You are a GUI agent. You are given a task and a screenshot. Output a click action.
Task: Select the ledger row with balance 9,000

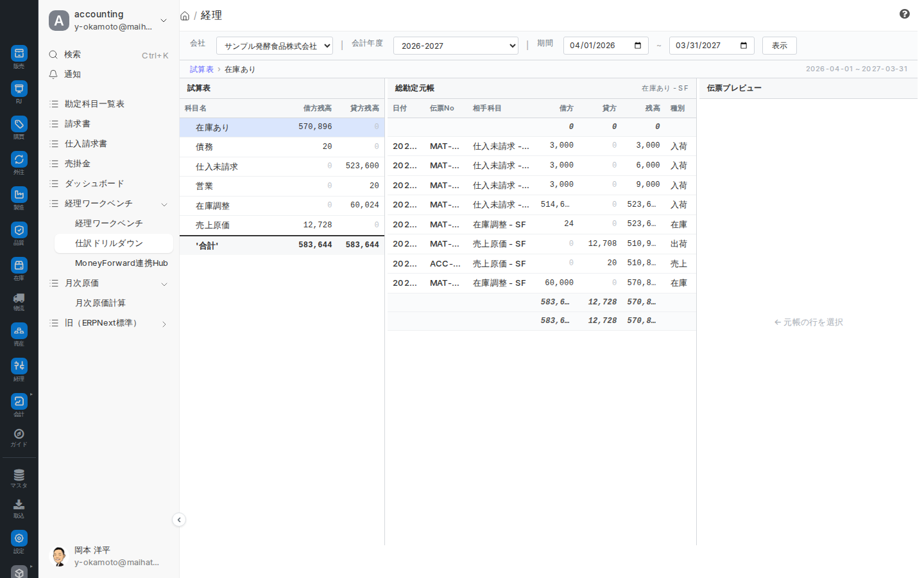[542, 186]
